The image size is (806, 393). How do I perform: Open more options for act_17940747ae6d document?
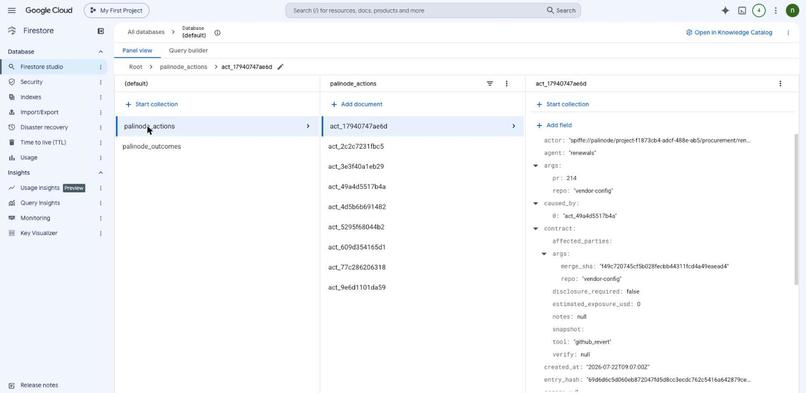click(780, 83)
